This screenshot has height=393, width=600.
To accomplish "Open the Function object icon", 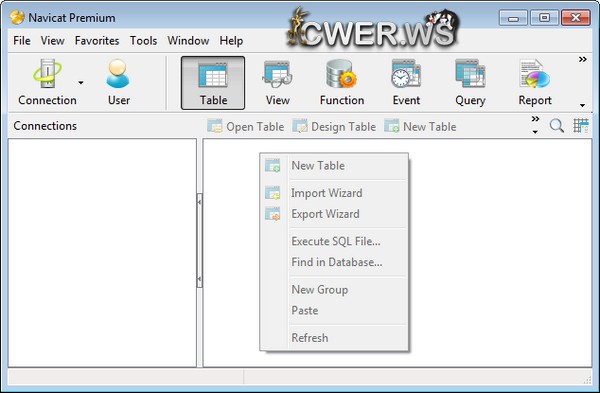I will (342, 83).
